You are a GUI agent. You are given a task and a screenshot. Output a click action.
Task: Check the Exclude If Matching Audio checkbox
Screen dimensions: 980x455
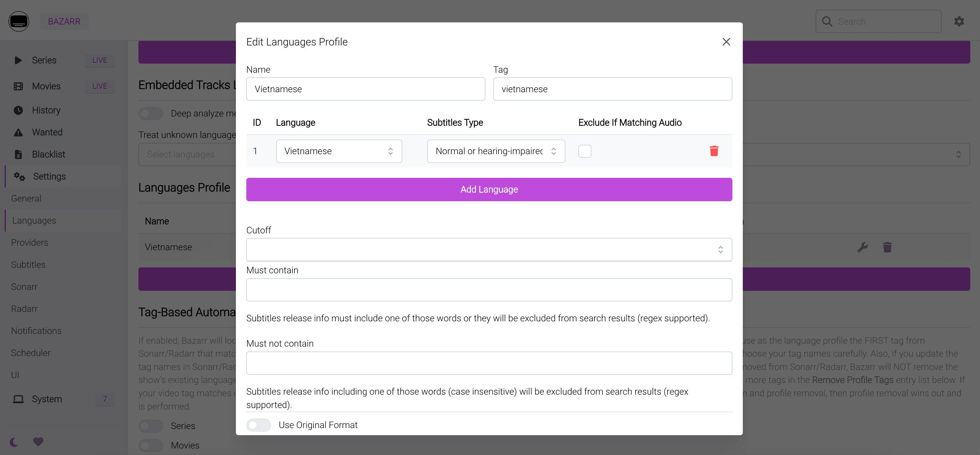click(585, 151)
